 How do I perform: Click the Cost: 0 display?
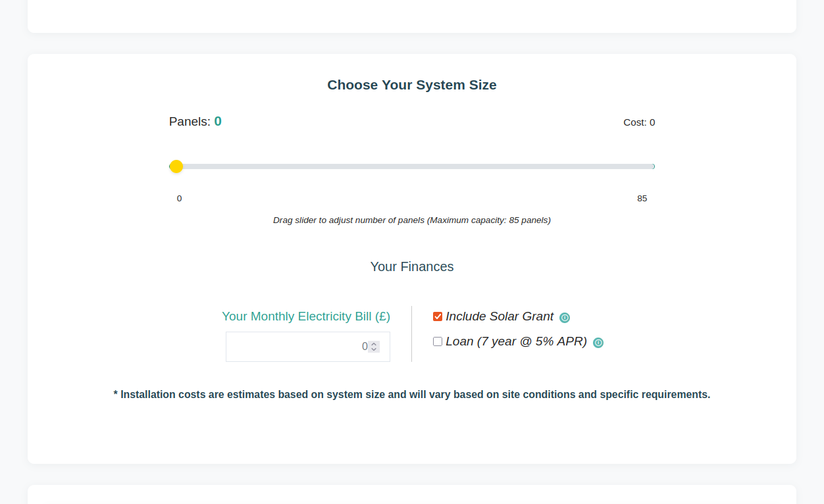[638, 122]
